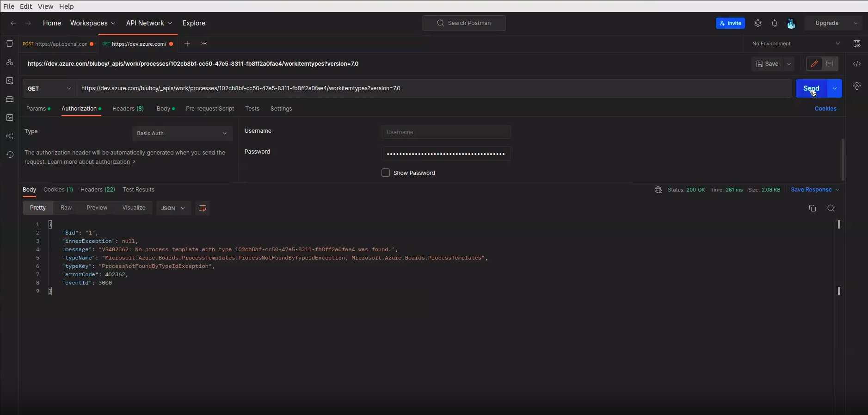
Task: Switch response view to Visualize
Action: (134, 208)
